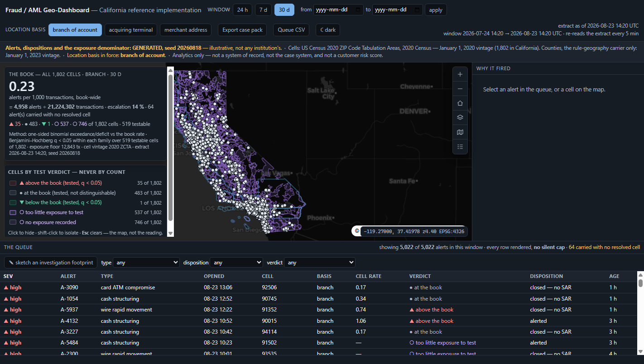Hide 'no exposure recorded' cells
644x364 pixels.
coord(85,222)
